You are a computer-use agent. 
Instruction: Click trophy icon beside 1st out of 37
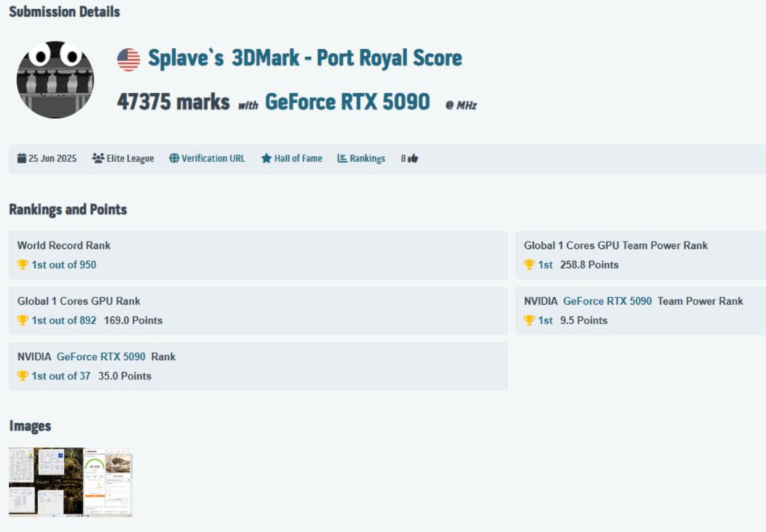coord(23,376)
